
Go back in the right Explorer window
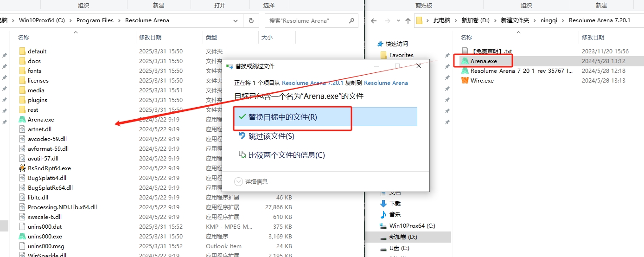pyautogui.click(x=374, y=20)
